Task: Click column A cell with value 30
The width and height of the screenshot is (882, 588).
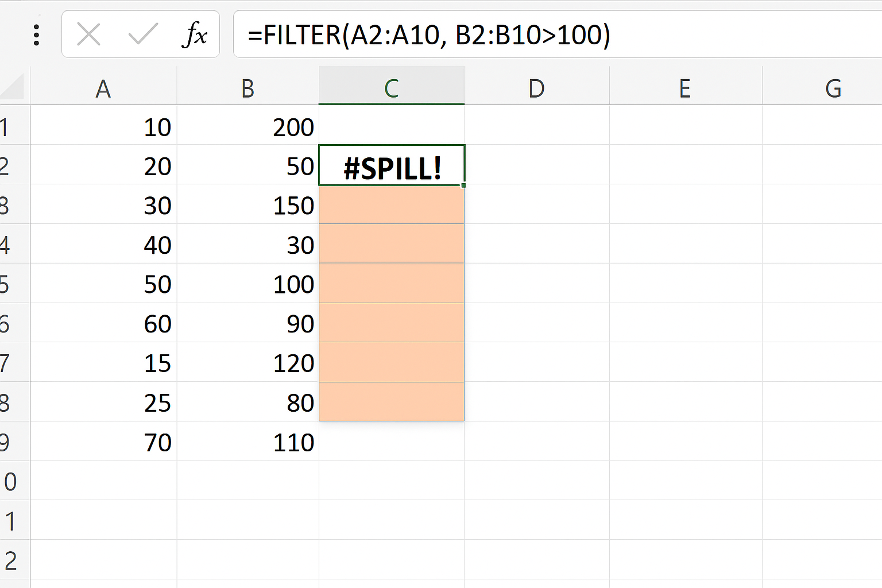Action: [103, 204]
